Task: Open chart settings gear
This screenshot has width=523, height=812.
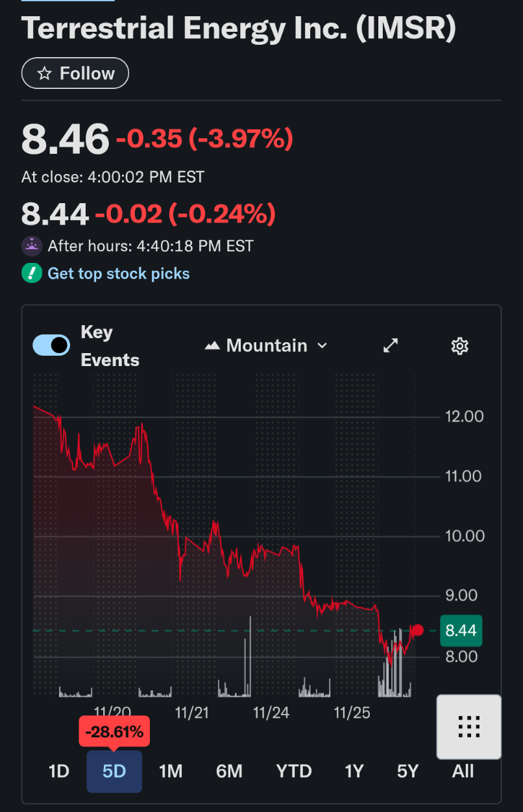Action: coord(459,346)
